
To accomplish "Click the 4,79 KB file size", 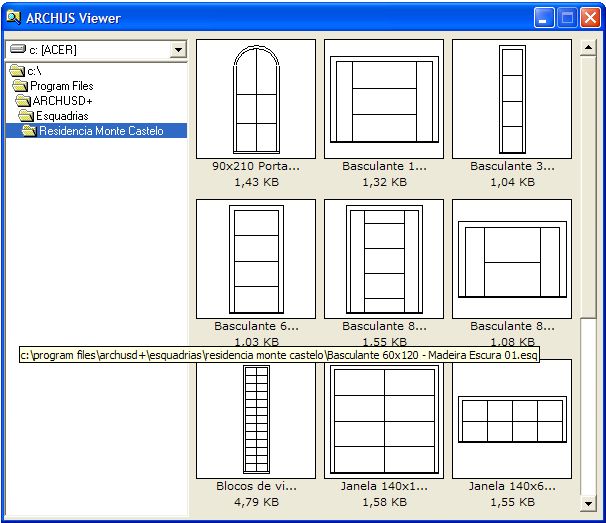I will [256, 502].
